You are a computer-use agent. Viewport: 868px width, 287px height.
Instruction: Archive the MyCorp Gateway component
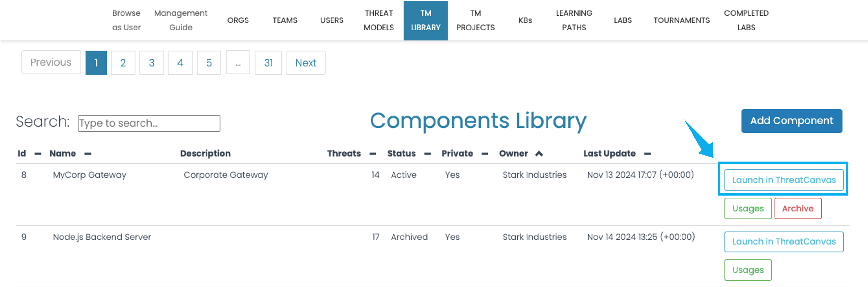[797, 208]
